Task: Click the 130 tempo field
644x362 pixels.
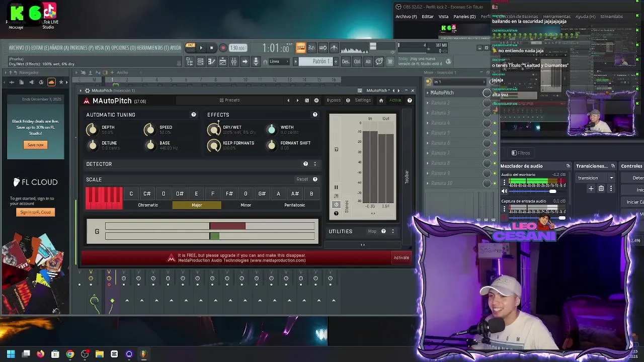Action: [237, 48]
